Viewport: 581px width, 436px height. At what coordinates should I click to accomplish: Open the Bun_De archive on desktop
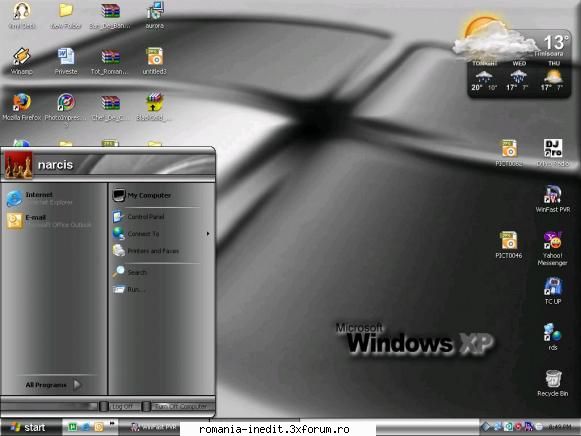[110, 16]
